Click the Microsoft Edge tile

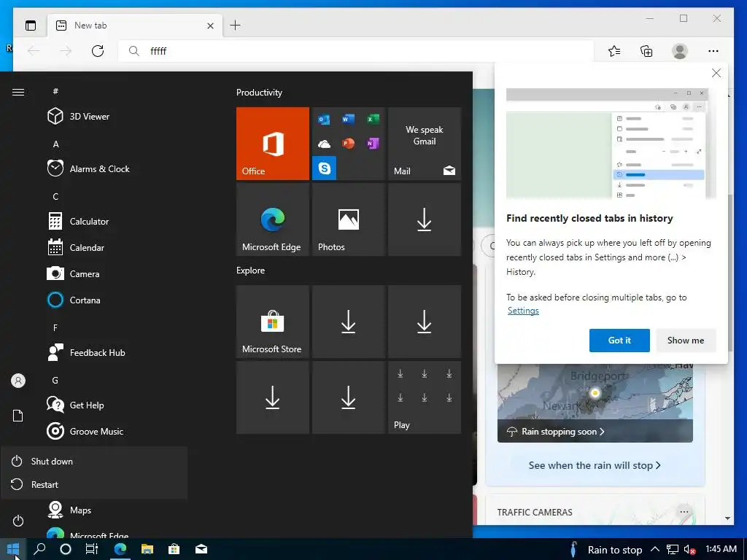pyautogui.click(x=273, y=219)
